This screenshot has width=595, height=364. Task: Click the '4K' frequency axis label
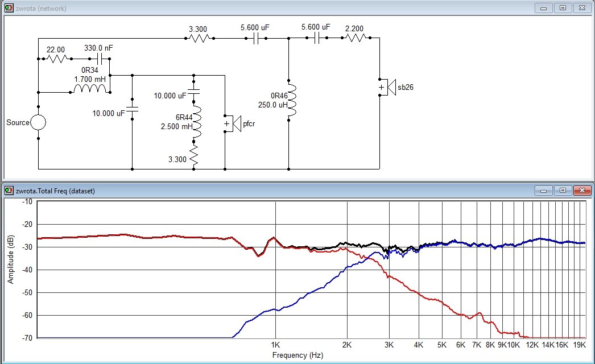[419, 345]
